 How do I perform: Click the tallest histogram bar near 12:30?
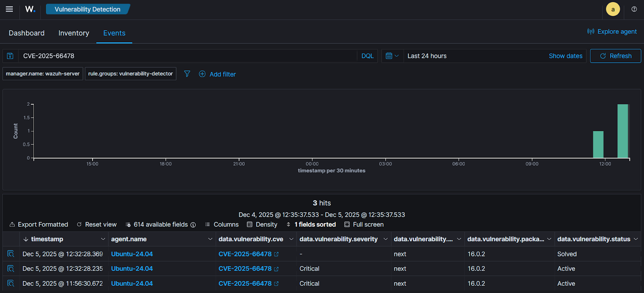[x=623, y=131]
